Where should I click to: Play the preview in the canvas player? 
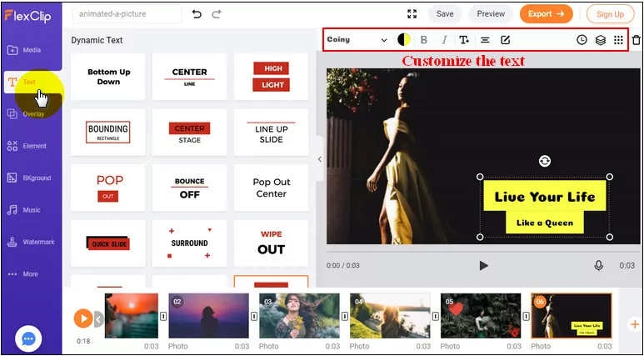tap(484, 266)
